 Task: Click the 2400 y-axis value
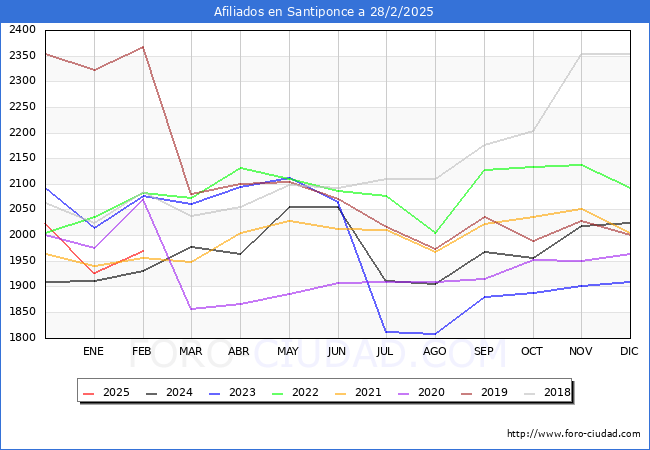22,29
